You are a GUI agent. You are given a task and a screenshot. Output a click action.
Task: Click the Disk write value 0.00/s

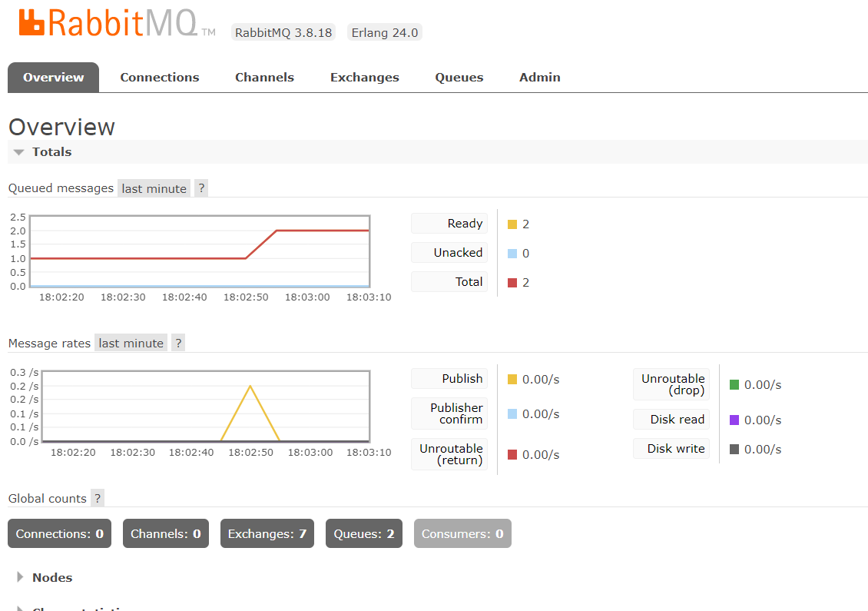pos(763,450)
